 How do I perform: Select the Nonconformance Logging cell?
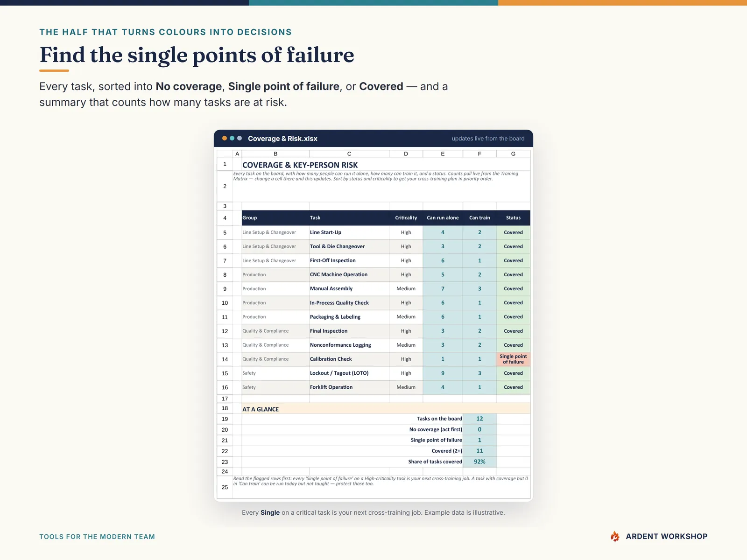click(x=349, y=345)
